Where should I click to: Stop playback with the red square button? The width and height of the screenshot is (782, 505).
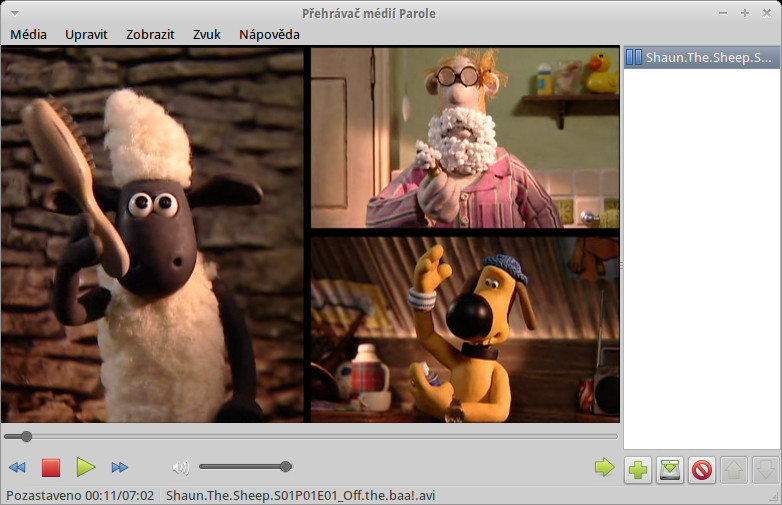51,468
